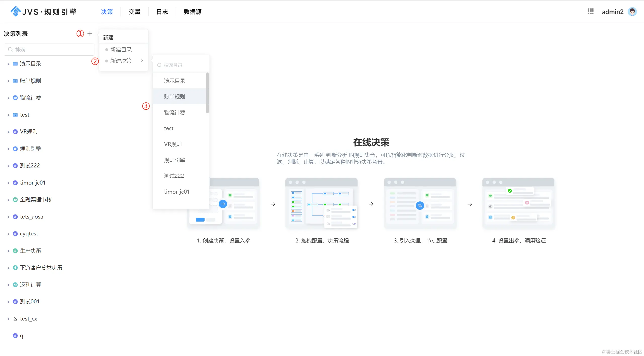Image resolution: width=644 pixels, height=356 pixels.
Task: Switch to the 变量 tab
Action: coord(134,12)
